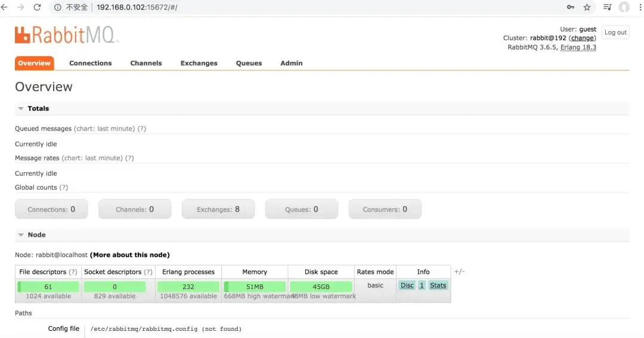Click the Disk space 45GB bar

pos(321,287)
